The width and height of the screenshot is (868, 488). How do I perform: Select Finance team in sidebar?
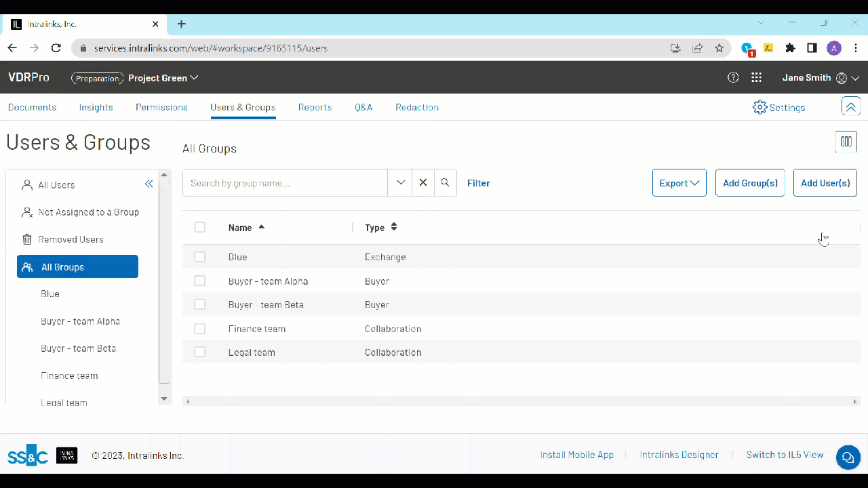tap(69, 375)
